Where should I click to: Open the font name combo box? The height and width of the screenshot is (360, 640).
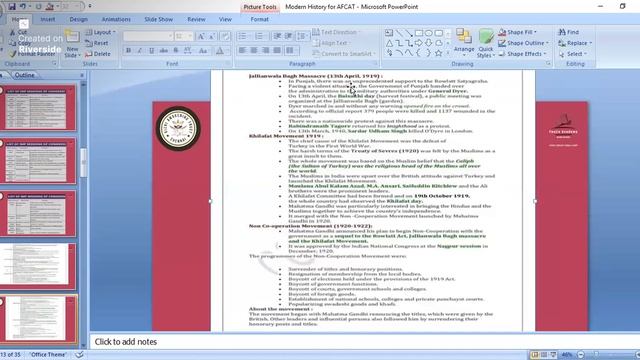coord(148,36)
